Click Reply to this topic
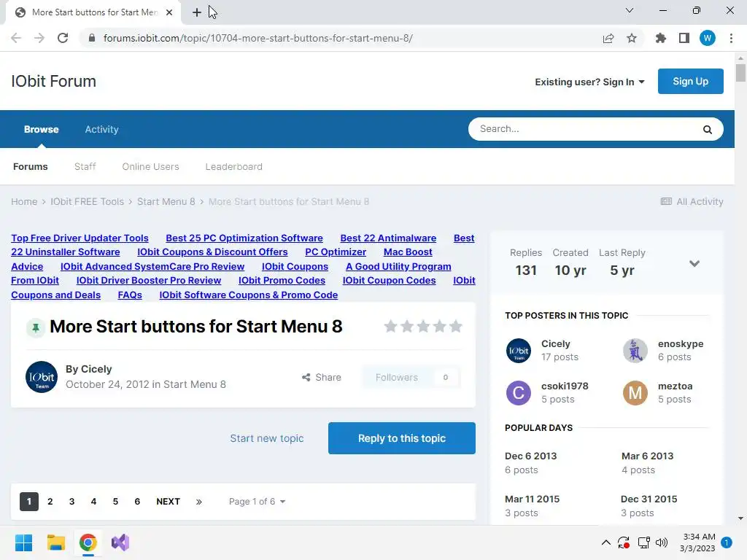The height and width of the screenshot is (560, 747). tap(402, 438)
